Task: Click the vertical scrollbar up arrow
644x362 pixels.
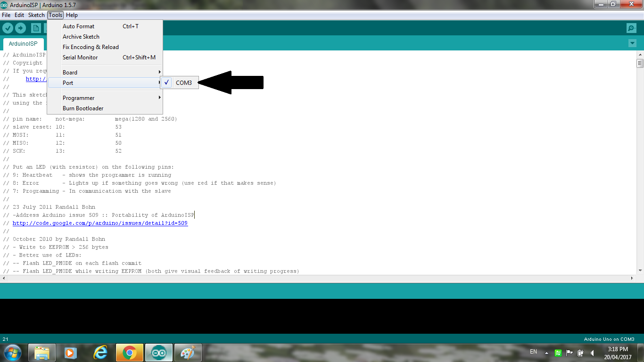Action: click(640, 55)
